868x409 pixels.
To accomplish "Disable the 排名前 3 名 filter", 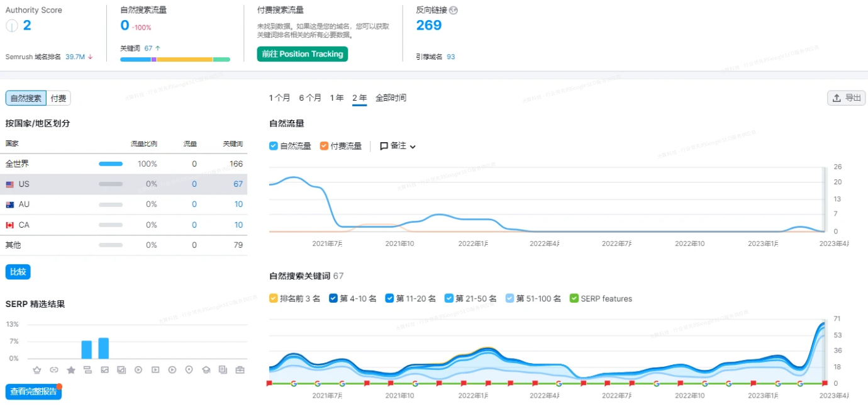I will [273, 298].
